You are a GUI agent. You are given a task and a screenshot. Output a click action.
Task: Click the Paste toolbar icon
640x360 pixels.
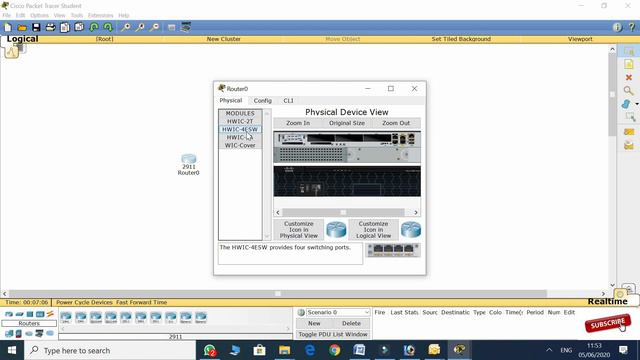point(79,27)
